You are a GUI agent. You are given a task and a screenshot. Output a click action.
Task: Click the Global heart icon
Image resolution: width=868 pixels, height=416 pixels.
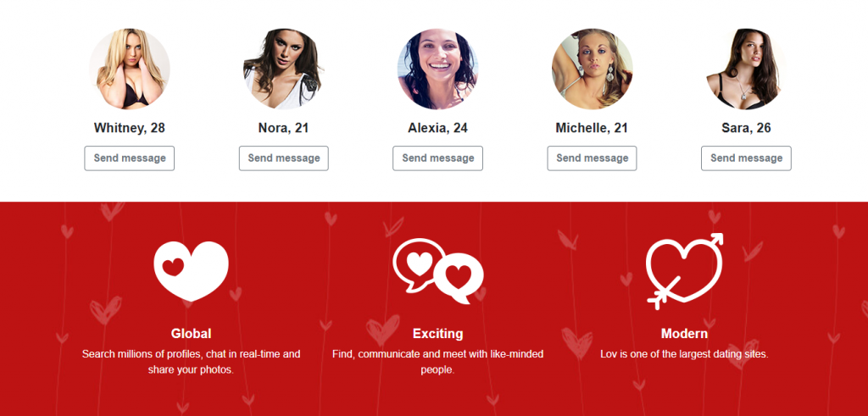click(191, 271)
